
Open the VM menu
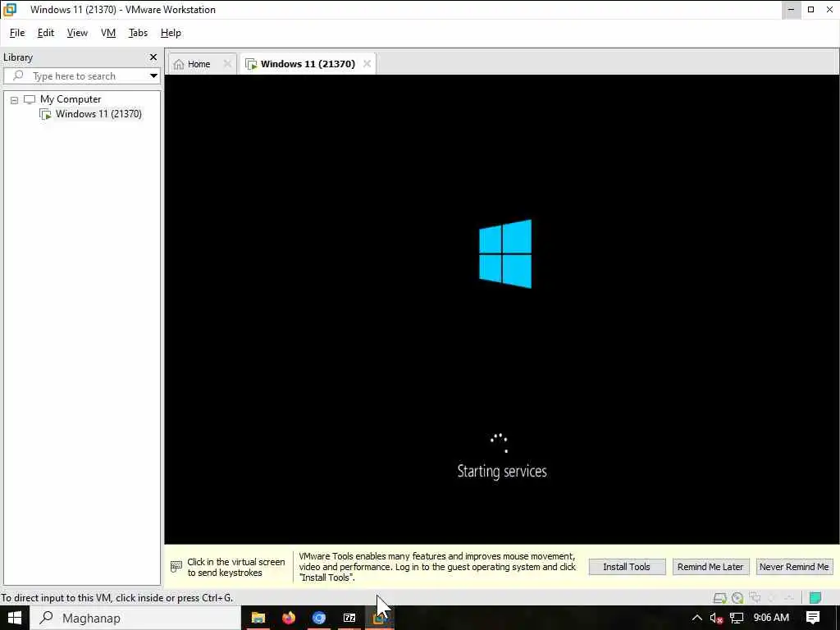pyautogui.click(x=108, y=33)
